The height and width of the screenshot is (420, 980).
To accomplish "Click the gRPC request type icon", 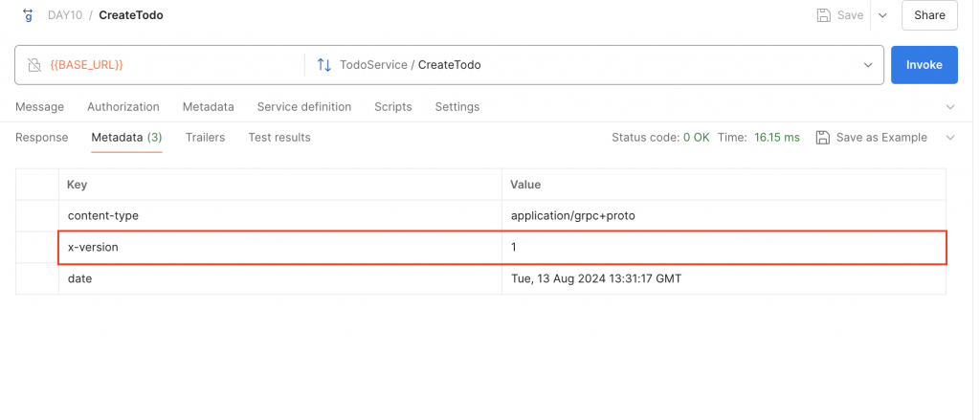I will (28, 15).
